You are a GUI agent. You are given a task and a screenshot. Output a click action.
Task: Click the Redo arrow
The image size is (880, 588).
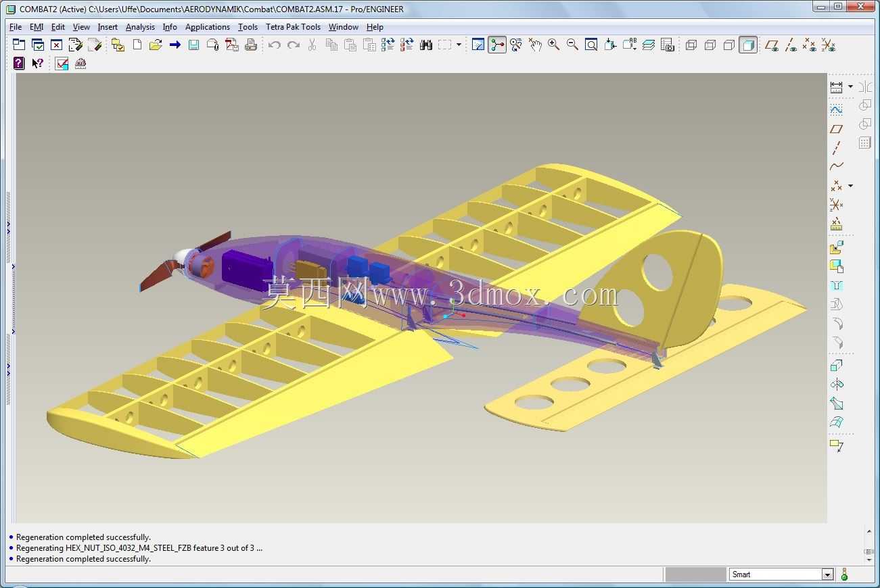click(x=294, y=45)
